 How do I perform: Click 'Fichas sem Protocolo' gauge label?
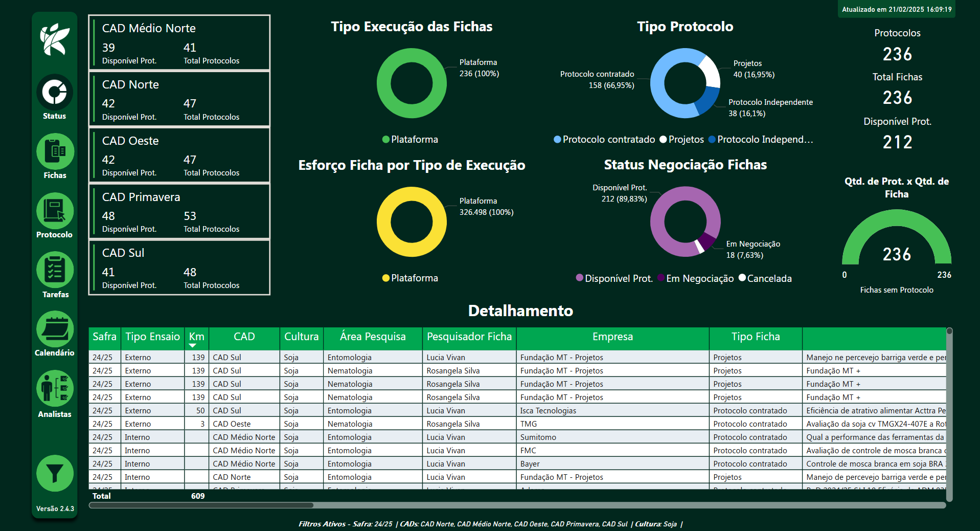point(897,290)
